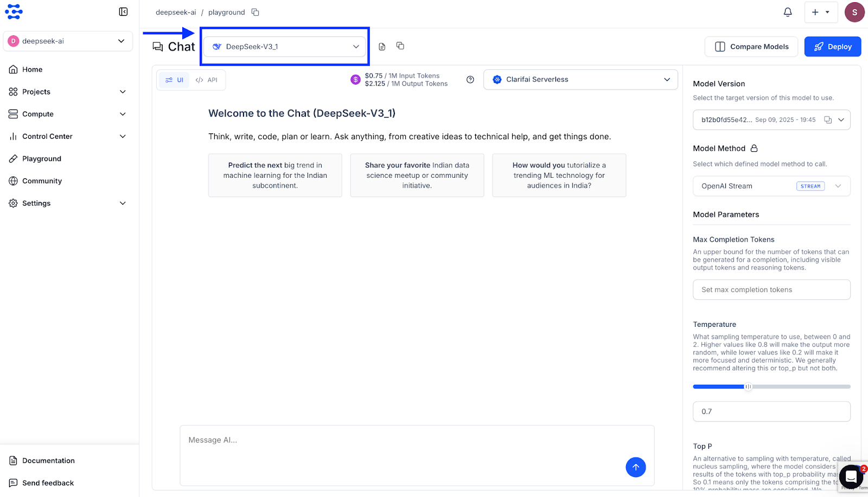Click the document icon beside the model selector

pos(382,47)
